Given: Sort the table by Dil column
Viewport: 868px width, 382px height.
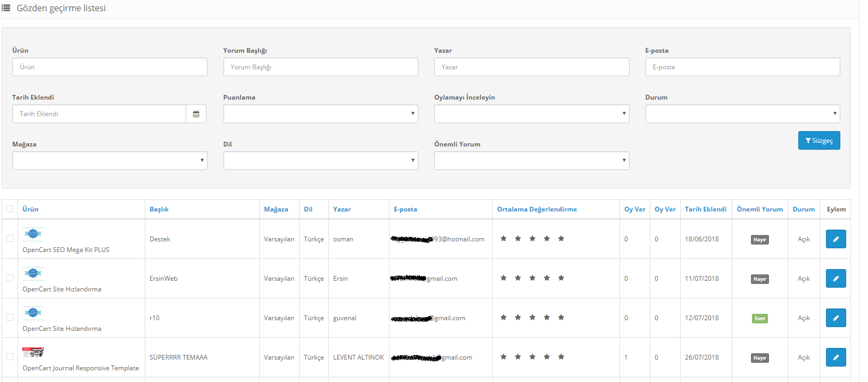Looking at the screenshot, I should point(308,209).
